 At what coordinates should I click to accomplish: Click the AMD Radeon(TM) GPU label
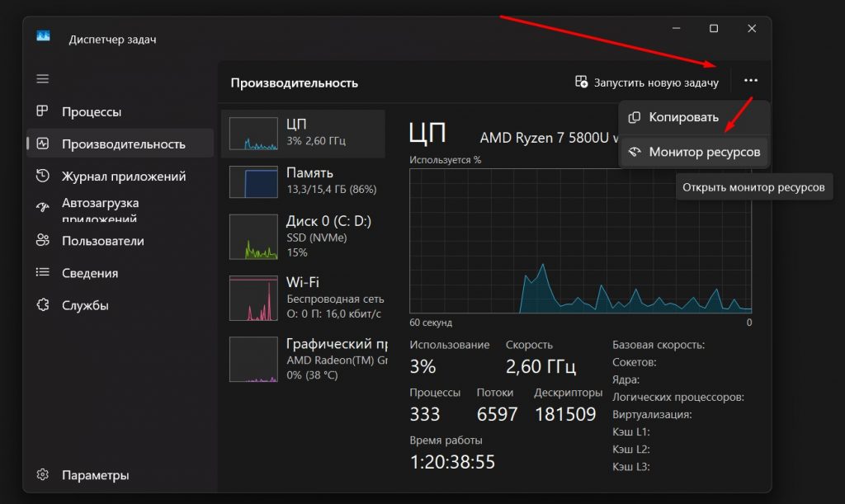(x=337, y=360)
